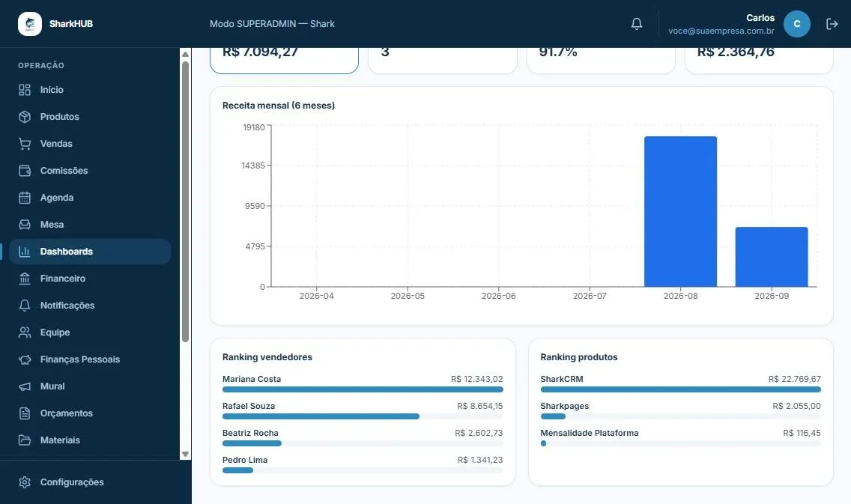Click the R$ 116,45 value
This screenshot has height=504, width=851.
pos(802,433)
